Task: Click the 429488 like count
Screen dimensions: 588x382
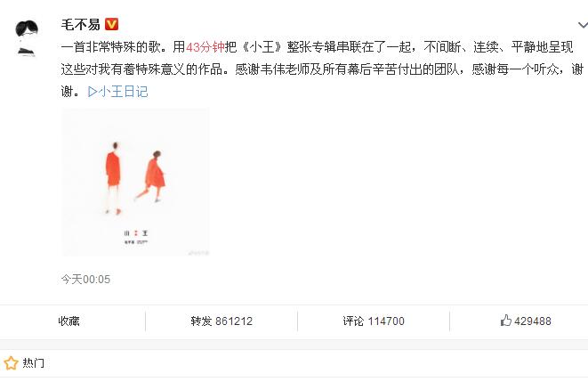Action: point(533,321)
